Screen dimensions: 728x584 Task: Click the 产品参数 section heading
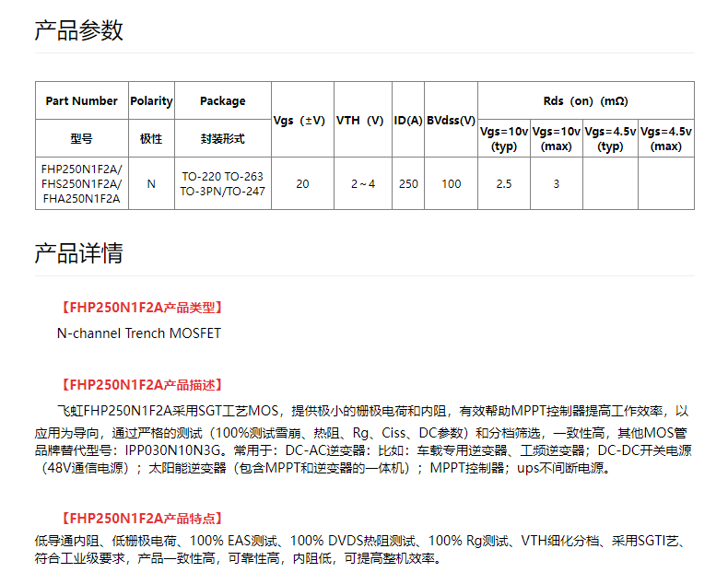point(78,30)
